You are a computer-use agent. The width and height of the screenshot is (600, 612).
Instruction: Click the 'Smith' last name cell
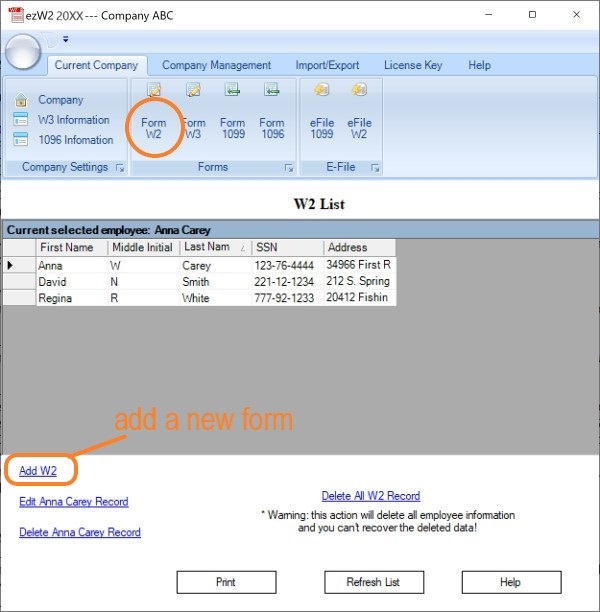tap(215, 281)
